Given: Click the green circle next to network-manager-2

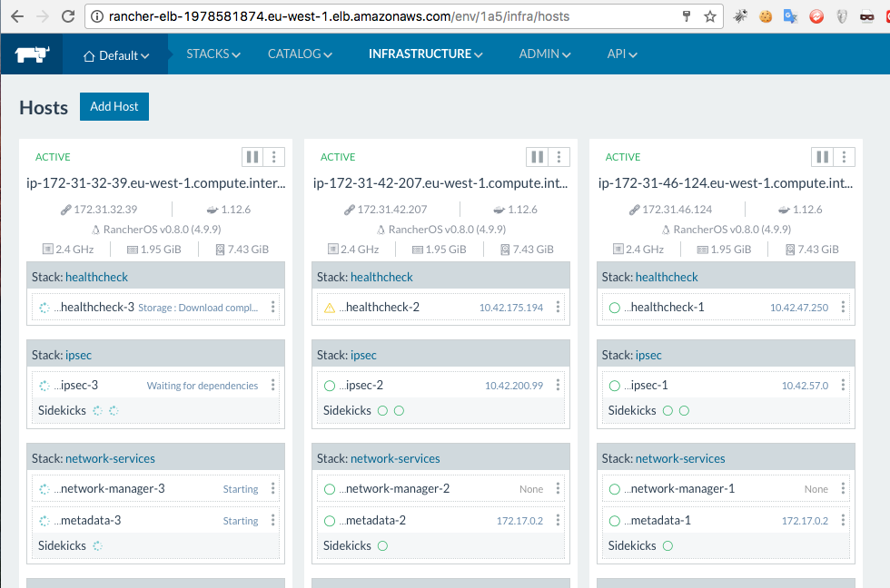Looking at the screenshot, I should [x=328, y=488].
